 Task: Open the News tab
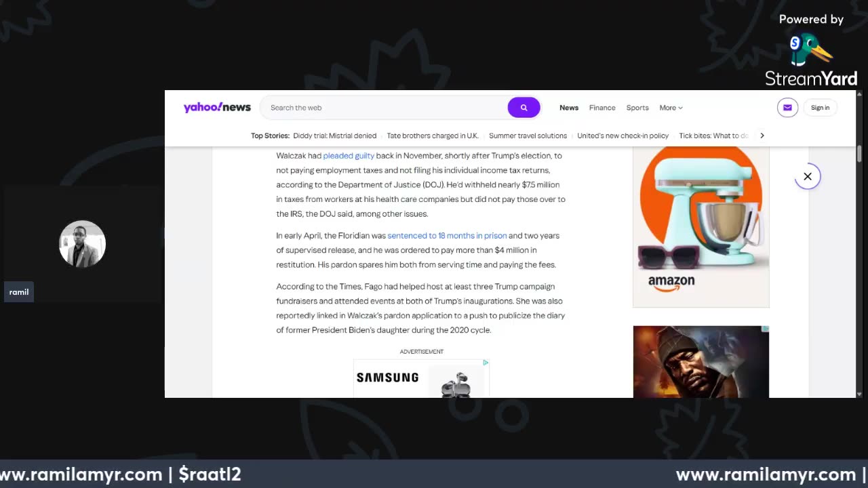click(x=569, y=108)
